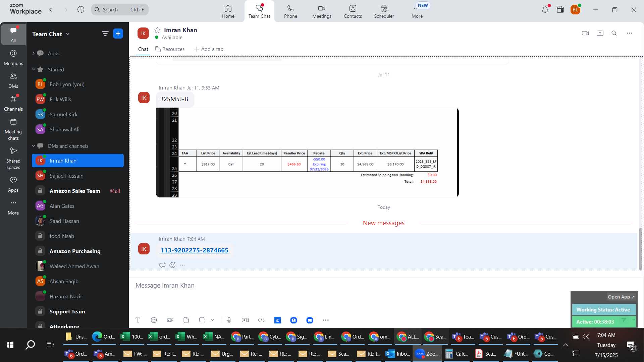Click Open App in the status widget
644x362 pixels.
tap(621, 297)
